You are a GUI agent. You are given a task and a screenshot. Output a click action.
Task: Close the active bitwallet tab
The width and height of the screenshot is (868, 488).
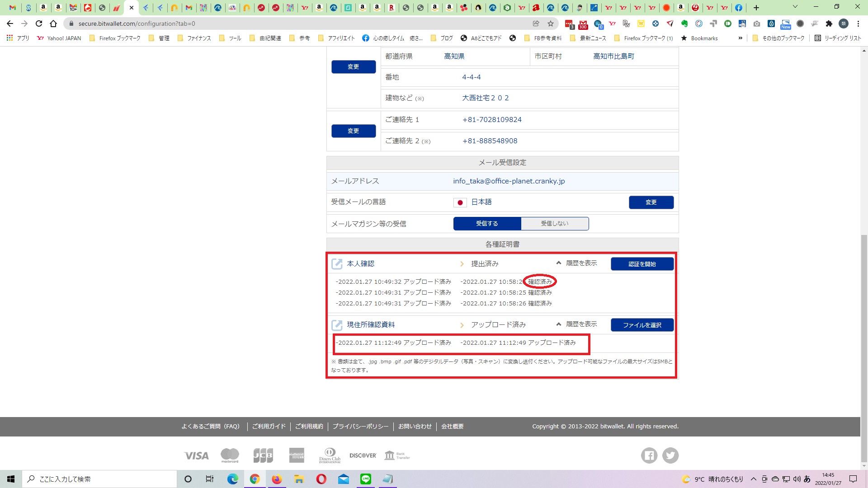[x=132, y=8]
